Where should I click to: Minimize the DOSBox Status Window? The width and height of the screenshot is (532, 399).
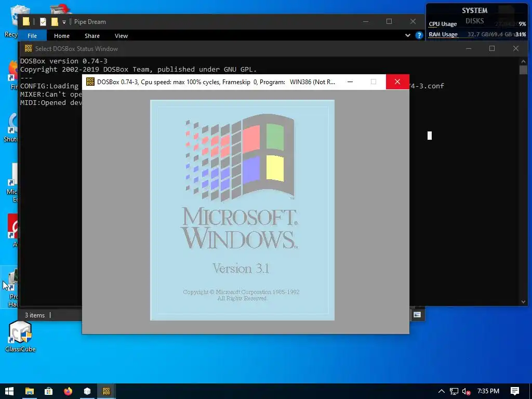point(469,48)
